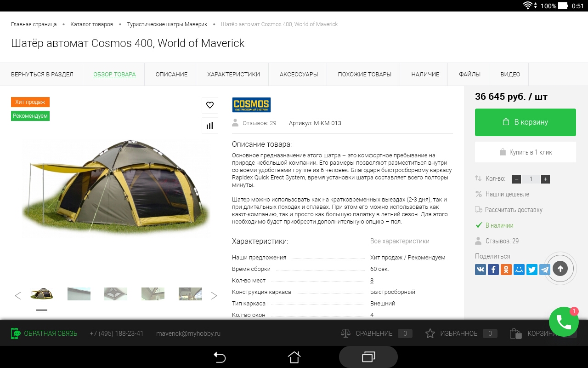The width and height of the screenshot is (588, 368).
Task: Select the first tent exterior thumbnail
Action: pyautogui.click(x=42, y=294)
